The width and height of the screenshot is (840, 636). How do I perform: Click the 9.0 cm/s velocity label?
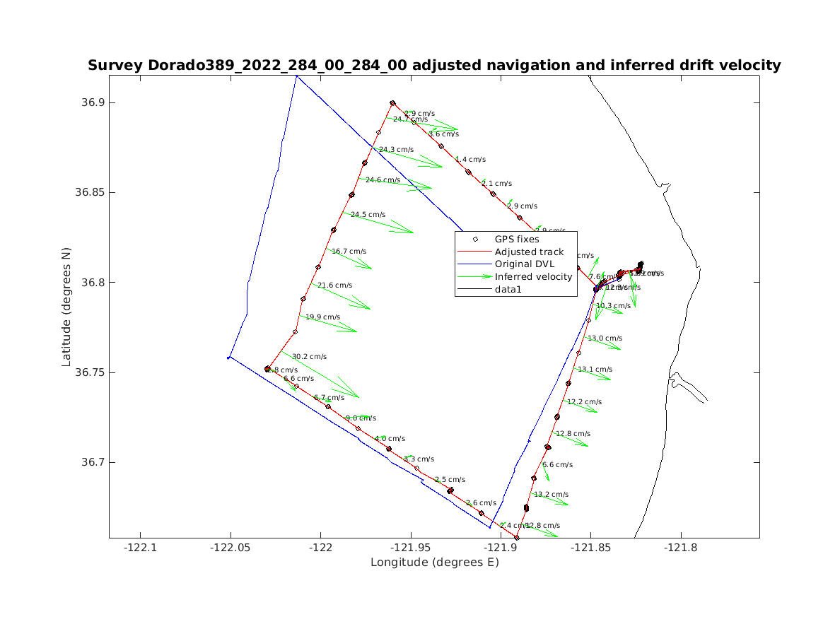[361, 418]
